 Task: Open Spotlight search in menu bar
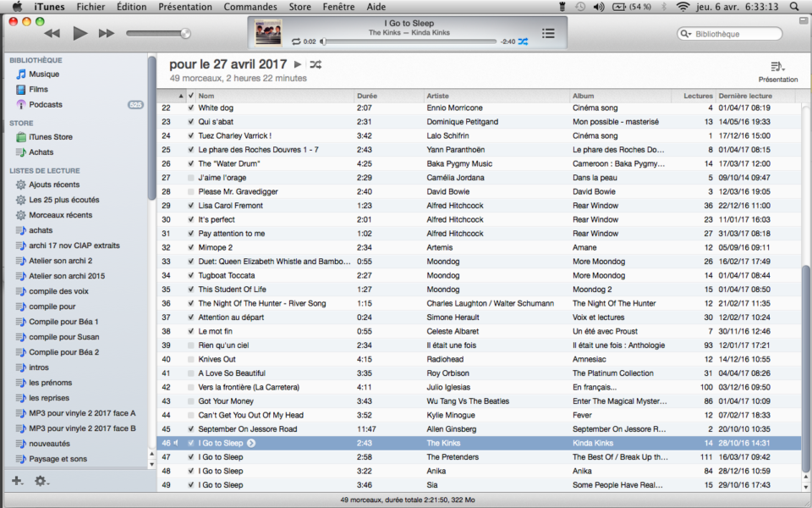pos(794,7)
